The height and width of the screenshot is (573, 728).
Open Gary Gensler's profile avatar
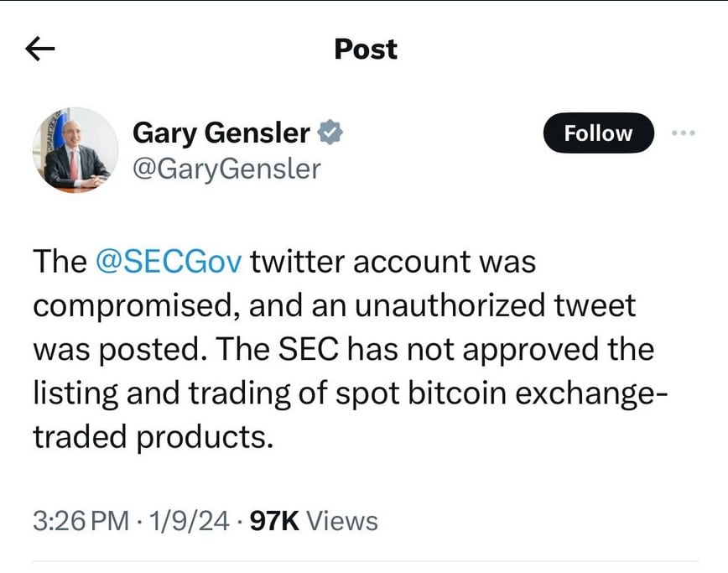coord(75,151)
